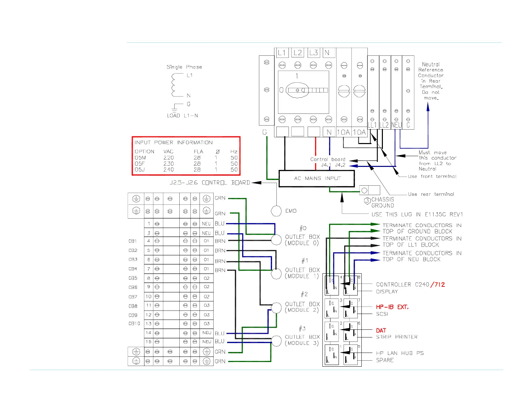The image size is (532, 411).
Task: Click the rotary disconnect switch handle
Action: [x=297, y=90]
